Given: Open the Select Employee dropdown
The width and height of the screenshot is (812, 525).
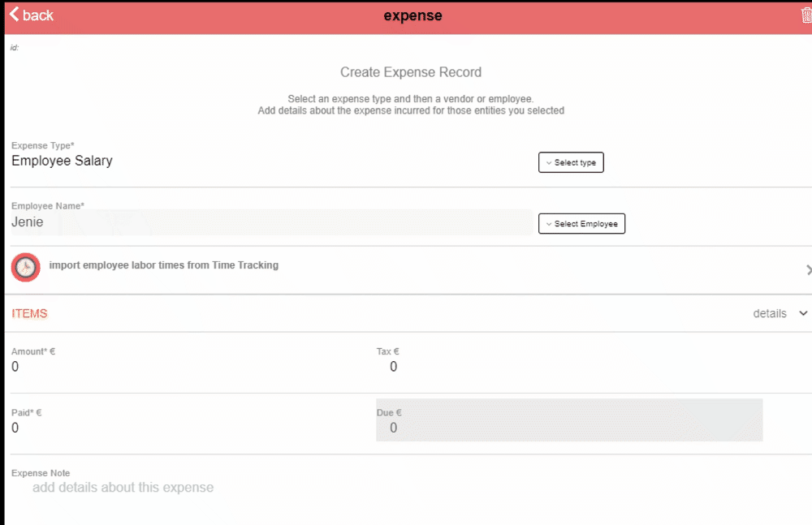Looking at the screenshot, I should pyautogui.click(x=581, y=224).
